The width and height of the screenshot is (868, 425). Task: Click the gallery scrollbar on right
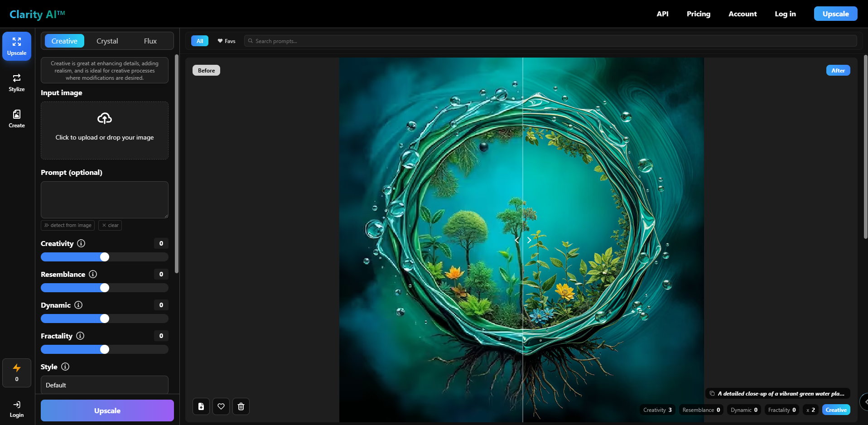click(865, 147)
